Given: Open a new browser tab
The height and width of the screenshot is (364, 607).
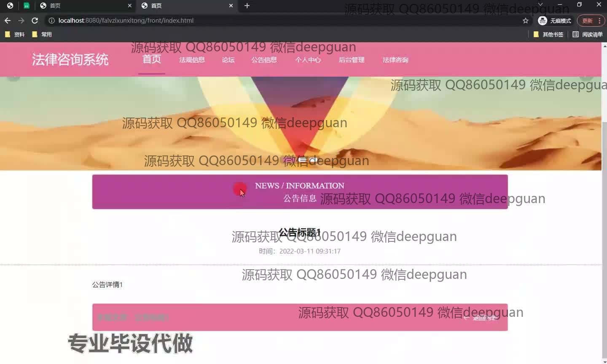Looking at the screenshot, I should pyautogui.click(x=247, y=5).
